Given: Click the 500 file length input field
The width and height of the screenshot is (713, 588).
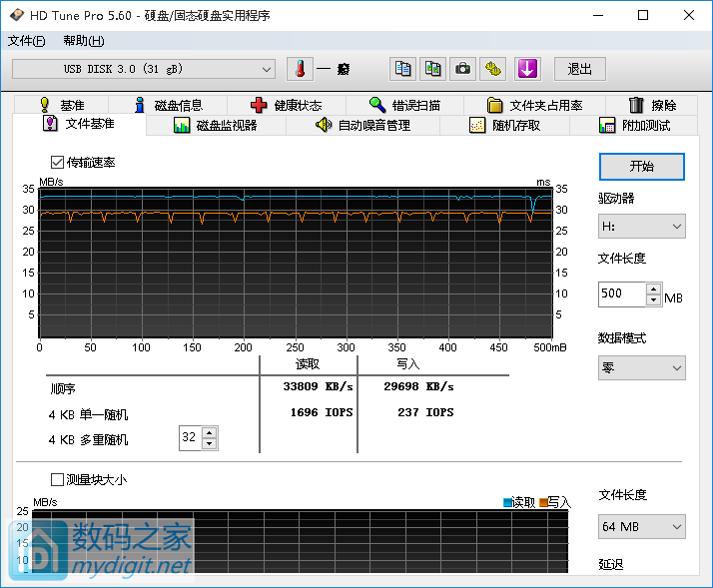Looking at the screenshot, I should point(622,294).
